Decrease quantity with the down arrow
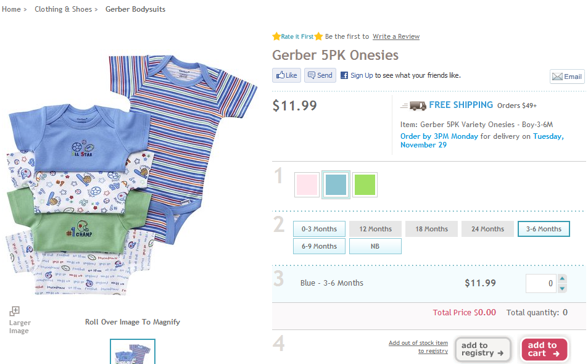 (561, 288)
